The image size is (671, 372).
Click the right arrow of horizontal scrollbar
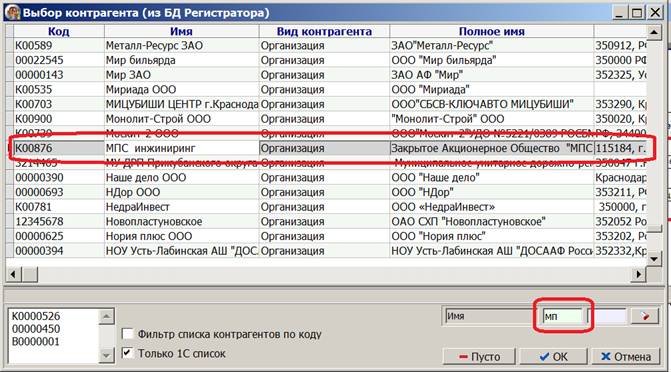tap(638, 274)
